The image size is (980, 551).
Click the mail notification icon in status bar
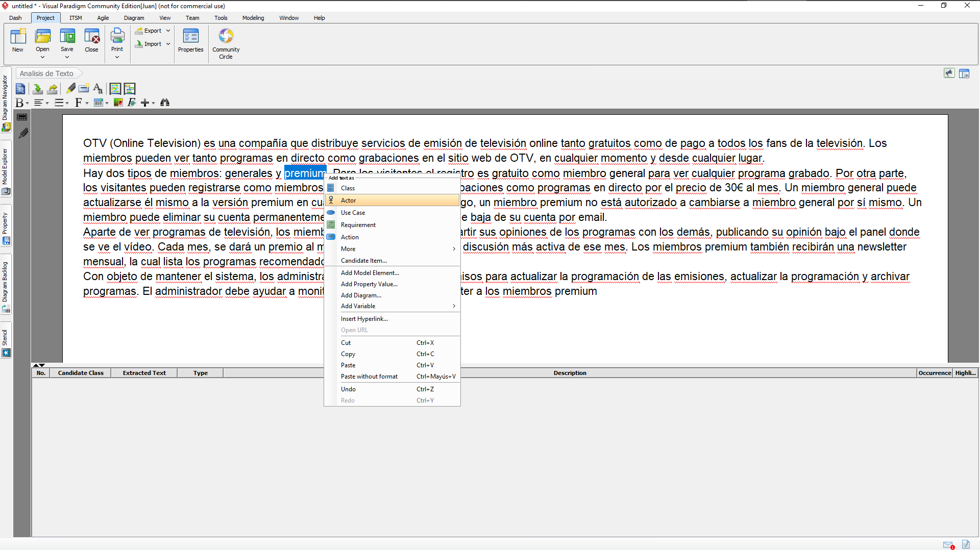click(948, 545)
